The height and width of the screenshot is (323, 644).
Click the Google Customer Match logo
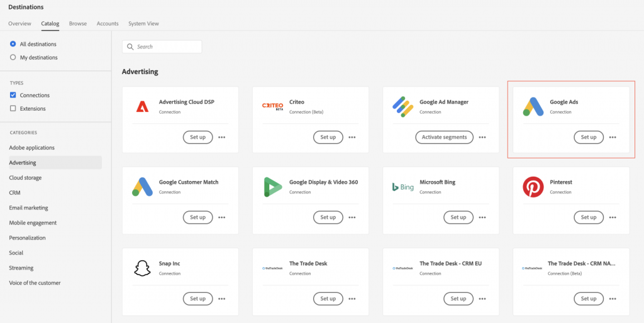(x=143, y=187)
